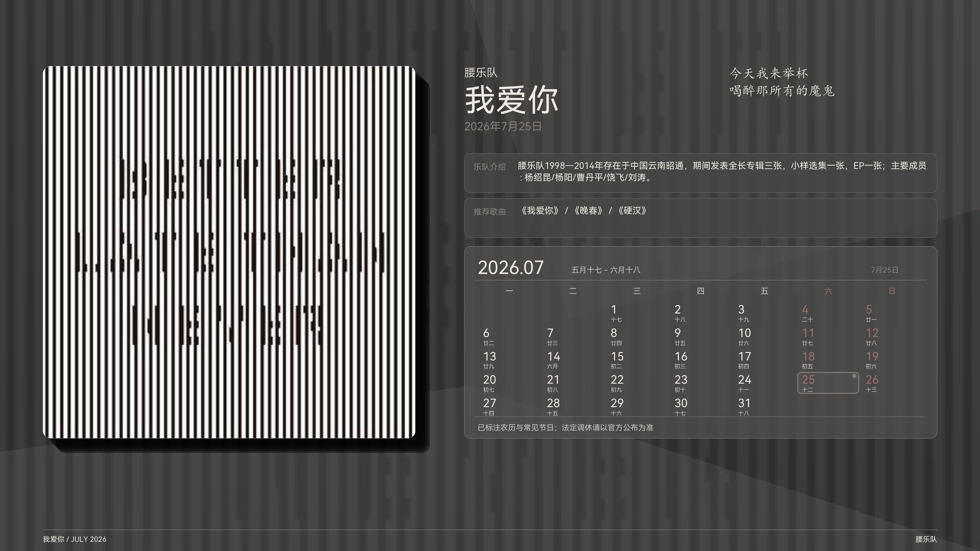Select recommended song 《硬汉》

[x=632, y=211]
